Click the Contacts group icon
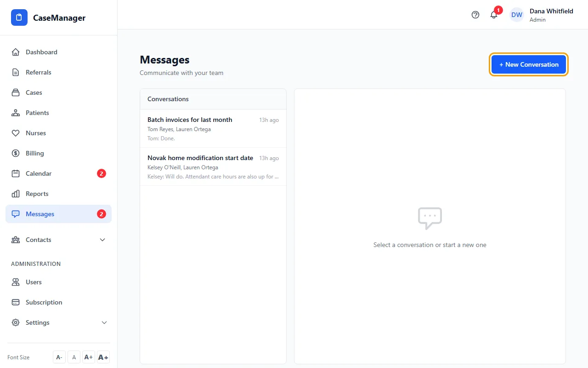Viewport: 588px width, 368px height. (x=16, y=240)
